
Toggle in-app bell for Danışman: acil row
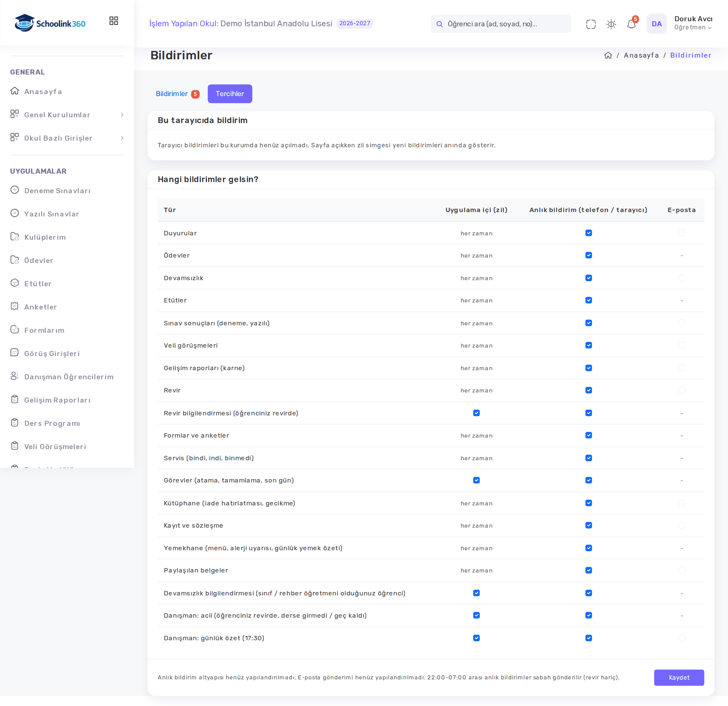coord(477,615)
